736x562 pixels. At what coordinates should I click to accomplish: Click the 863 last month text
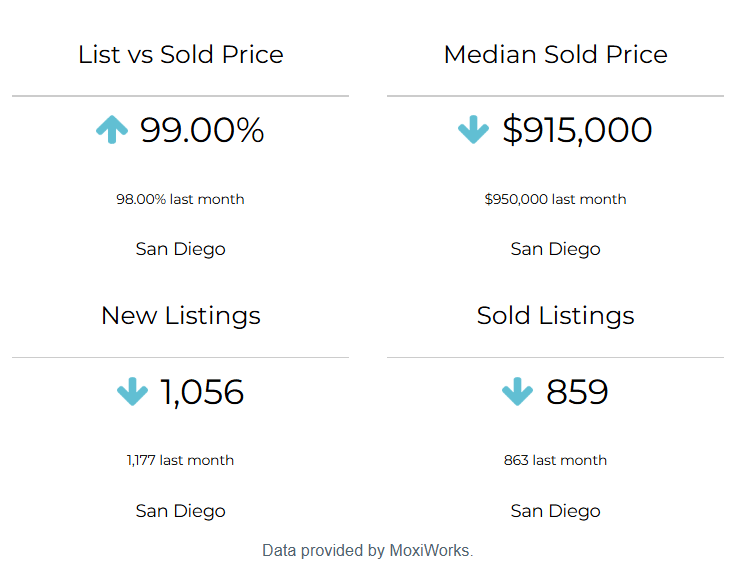[555, 460]
